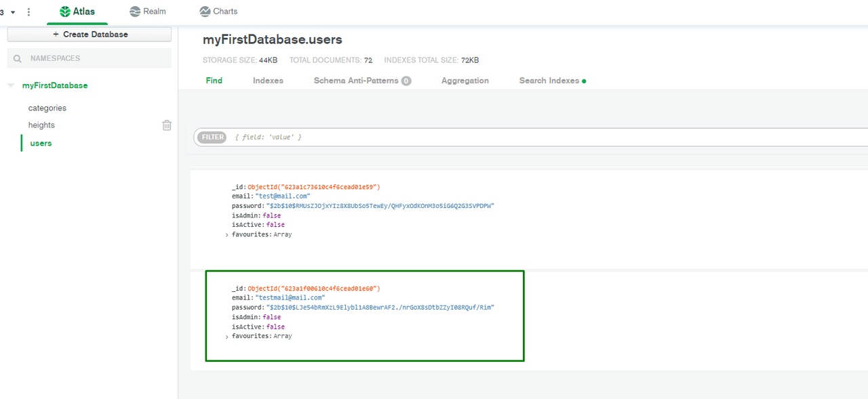Viewport: 868px width, 399px height.
Task: Expand favourites array of testmail@mail.com document
Action: [x=226, y=337]
